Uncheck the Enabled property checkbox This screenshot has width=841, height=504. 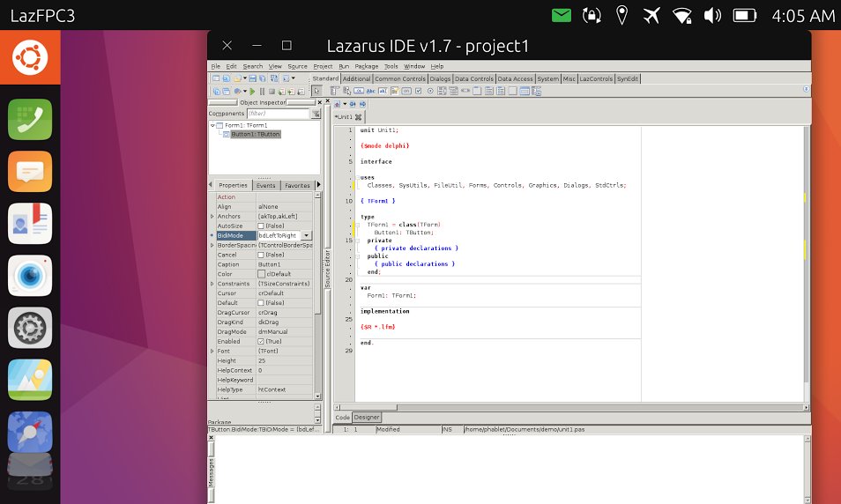(261, 342)
